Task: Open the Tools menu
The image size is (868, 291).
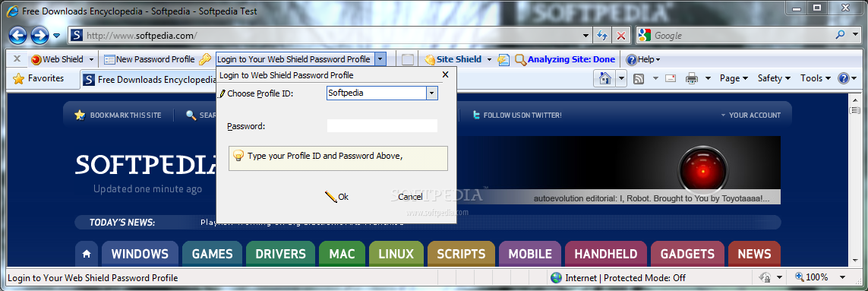Action: [816, 79]
